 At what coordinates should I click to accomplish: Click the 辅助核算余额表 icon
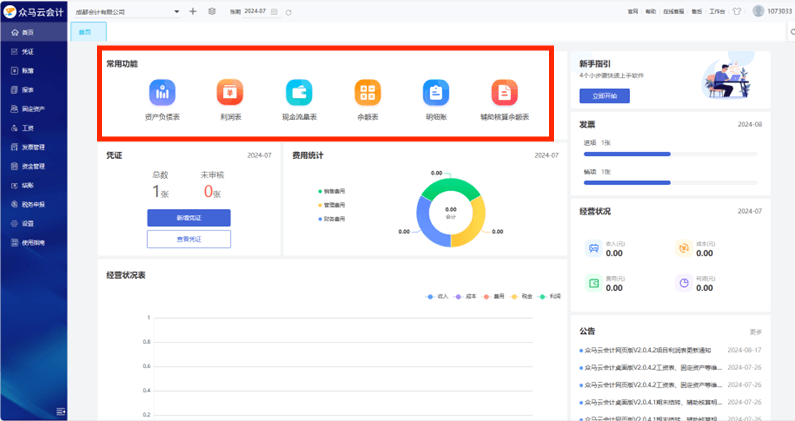coord(504,94)
